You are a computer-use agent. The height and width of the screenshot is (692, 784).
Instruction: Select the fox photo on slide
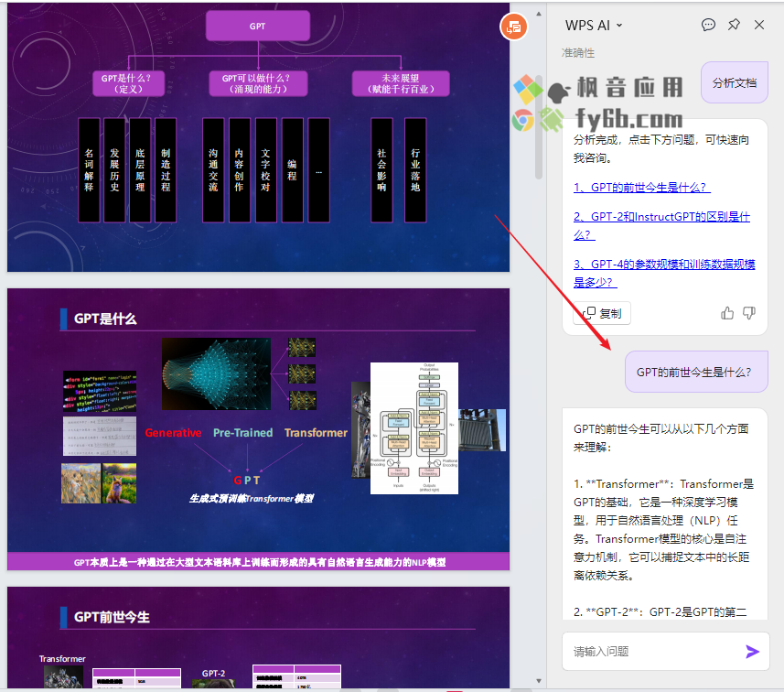pos(119,483)
